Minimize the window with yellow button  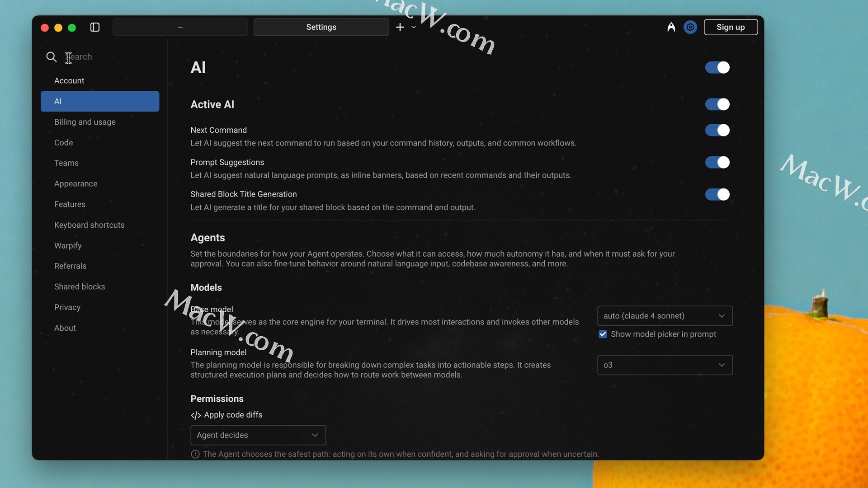58,28
